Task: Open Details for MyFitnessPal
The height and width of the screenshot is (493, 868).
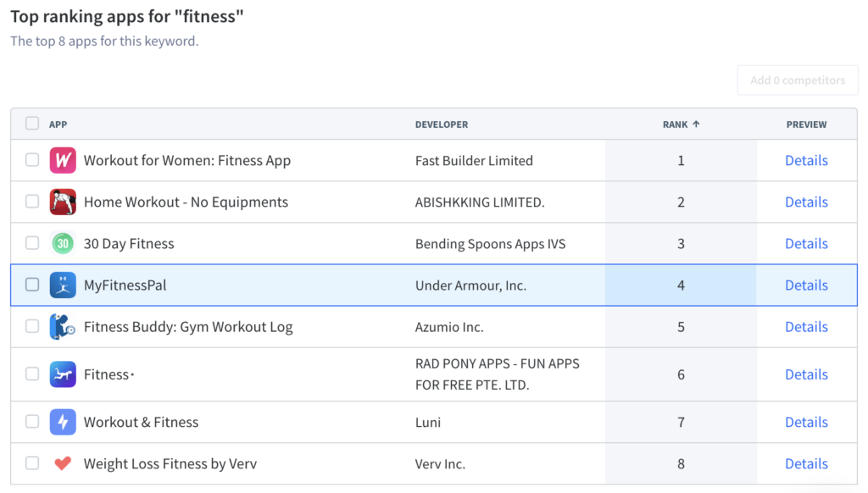Action: click(x=807, y=285)
